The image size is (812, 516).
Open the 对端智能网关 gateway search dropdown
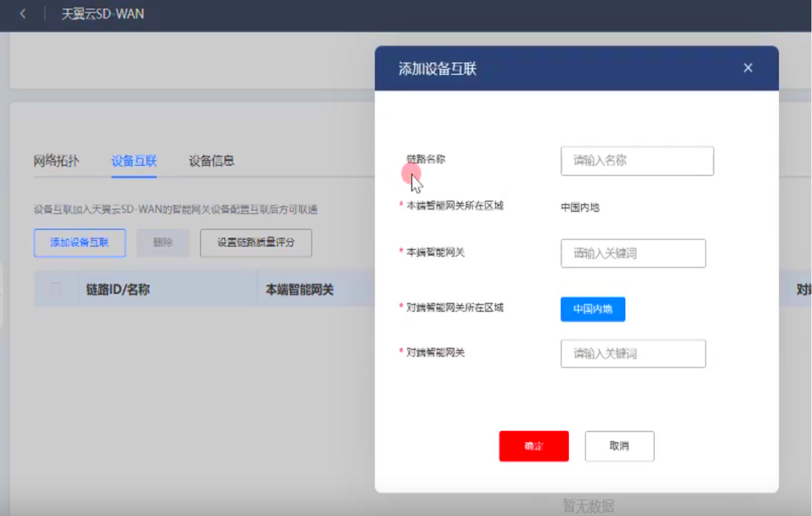point(632,353)
